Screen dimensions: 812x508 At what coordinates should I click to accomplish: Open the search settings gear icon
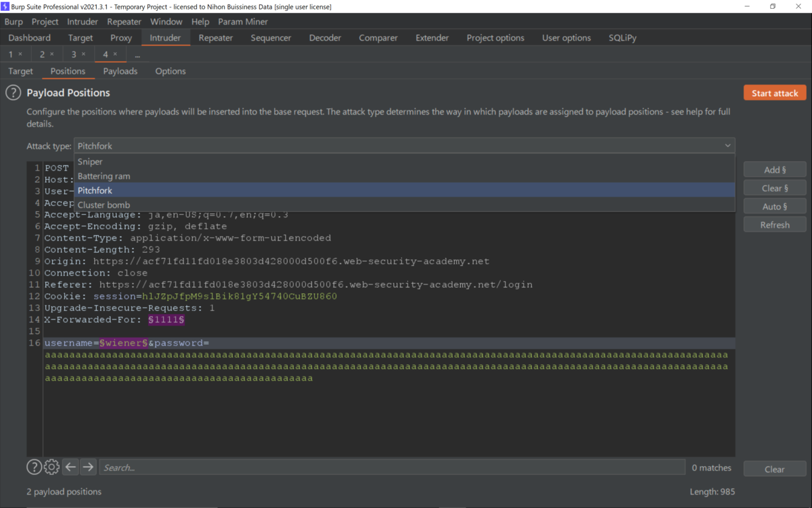pyautogui.click(x=51, y=467)
